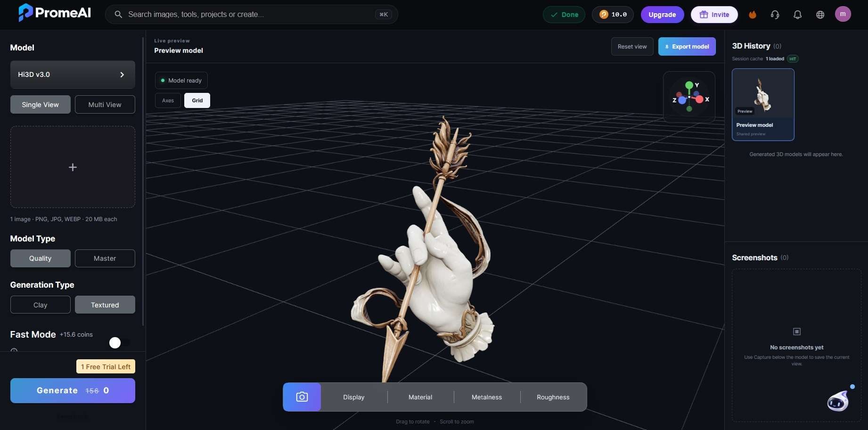Switch to Multi View tab
Screen dimensions: 868x430
pyautogui.click(x=105, y=105)
